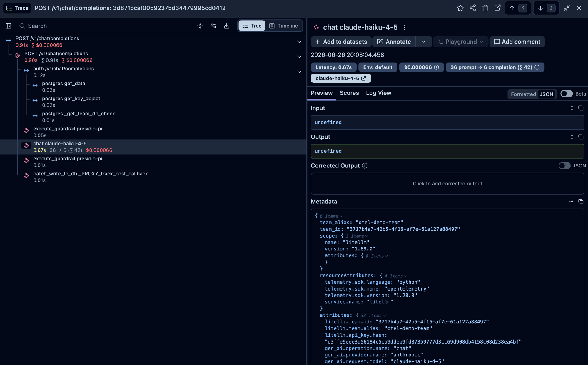Open the claude-haiku-4-5 model link
Screen dimensions: 588x365
(341, 78)
